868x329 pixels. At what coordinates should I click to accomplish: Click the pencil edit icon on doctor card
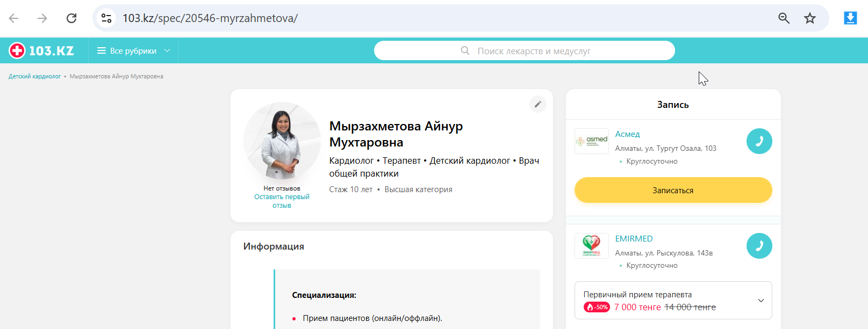(x=538, y=104)
